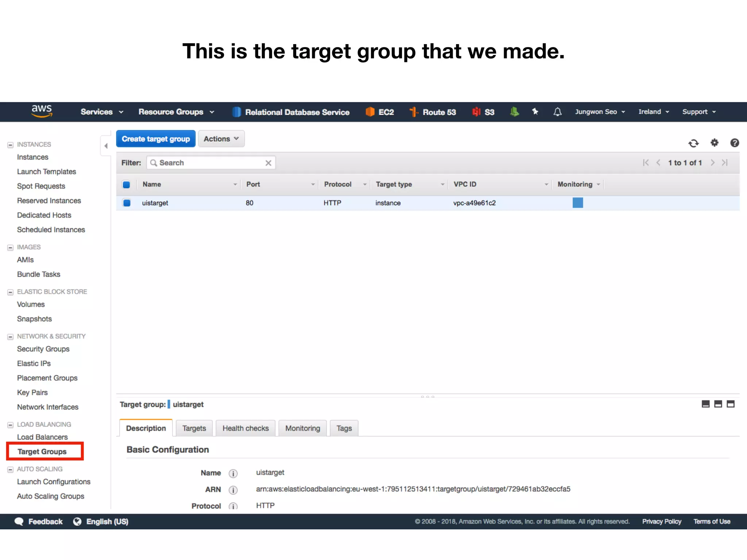
Task: Open the S3 shortcut icon
Action: [476, 112]
